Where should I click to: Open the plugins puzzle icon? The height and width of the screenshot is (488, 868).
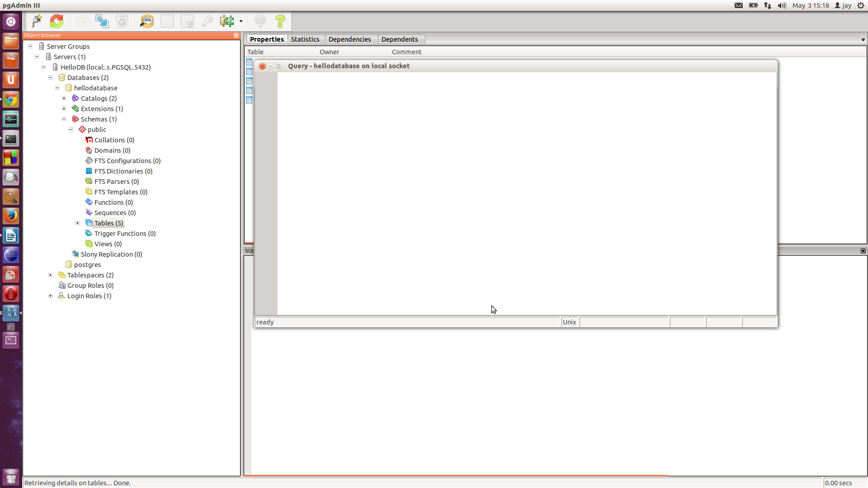227,21
